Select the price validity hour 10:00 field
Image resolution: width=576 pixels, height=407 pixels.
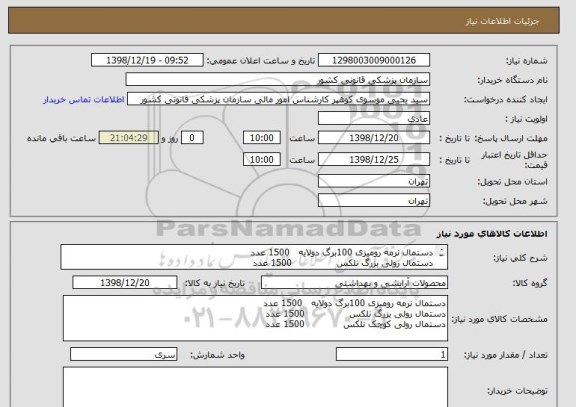point(262,160)
